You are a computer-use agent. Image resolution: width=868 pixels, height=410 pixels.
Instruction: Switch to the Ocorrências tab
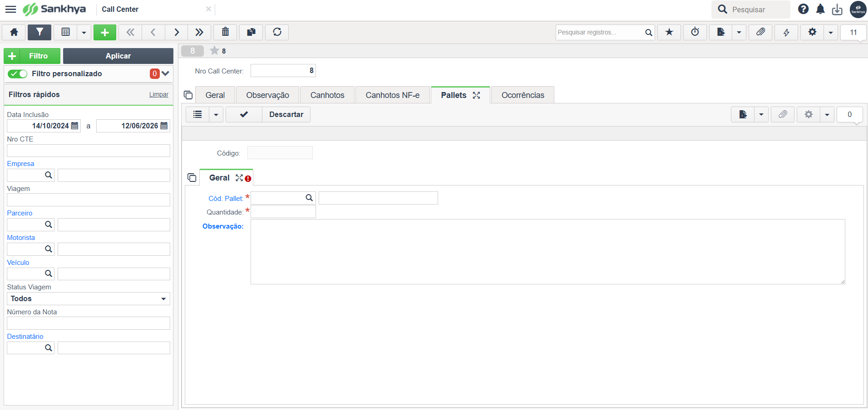[523, 95]
